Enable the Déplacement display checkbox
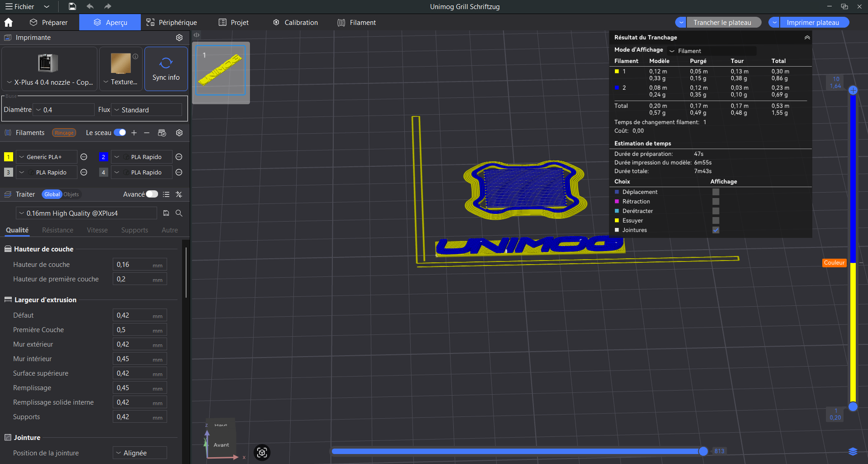Viewport: 868px width, 464px height. 715,192
